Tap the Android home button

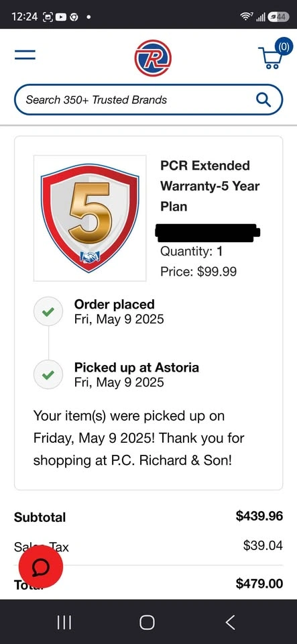(147, 623)
